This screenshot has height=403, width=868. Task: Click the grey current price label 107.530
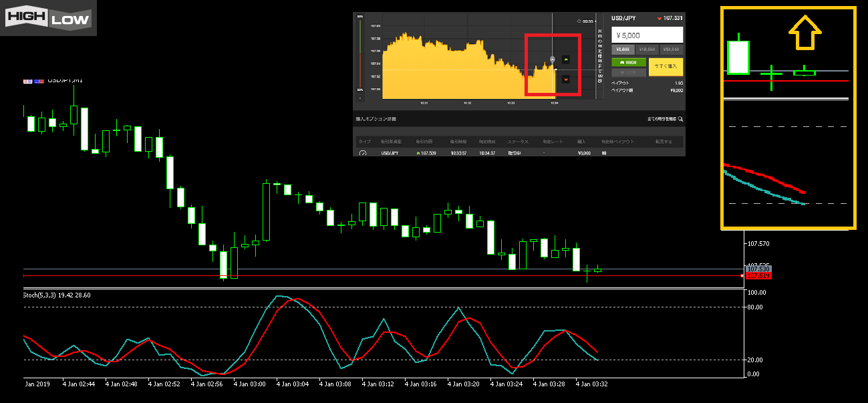tap(758, 269)
